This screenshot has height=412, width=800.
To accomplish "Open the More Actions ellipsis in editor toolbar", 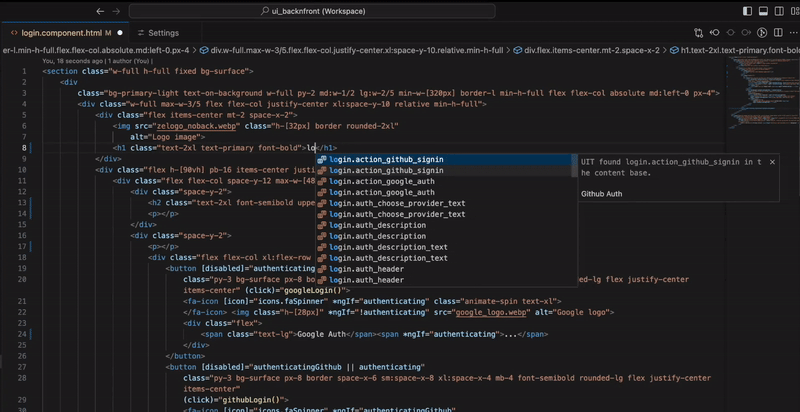I will point(793,33).
